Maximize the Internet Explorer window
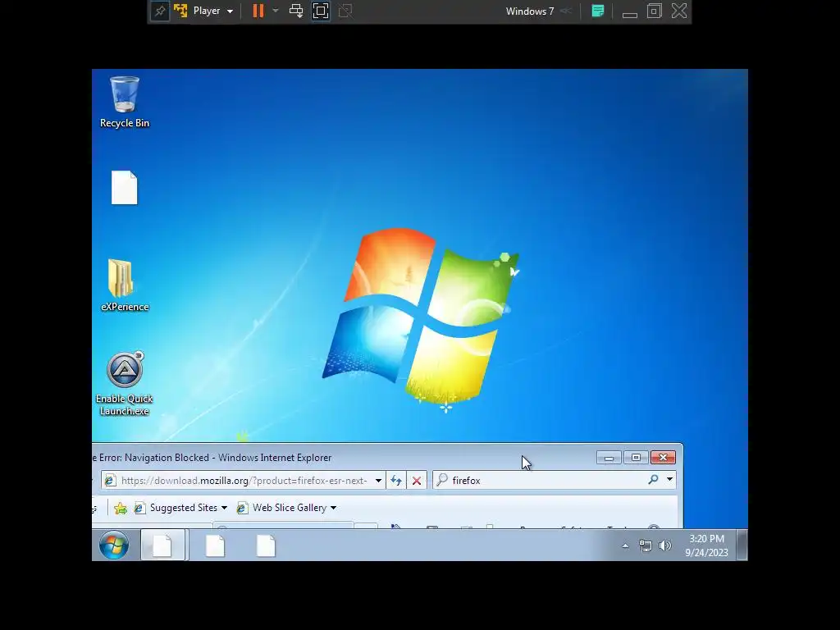The height and width of the screenshot is (630, 840). [636, 458]
